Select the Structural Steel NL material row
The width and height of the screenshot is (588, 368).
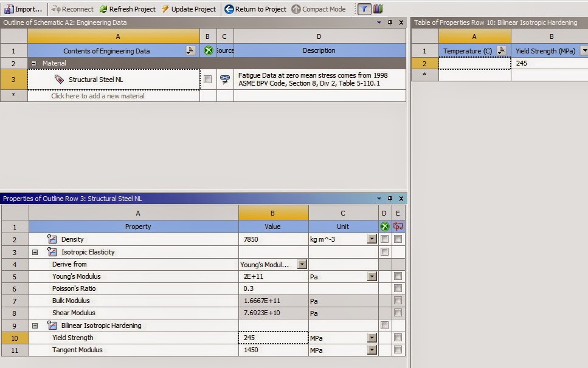coord(114,80)
